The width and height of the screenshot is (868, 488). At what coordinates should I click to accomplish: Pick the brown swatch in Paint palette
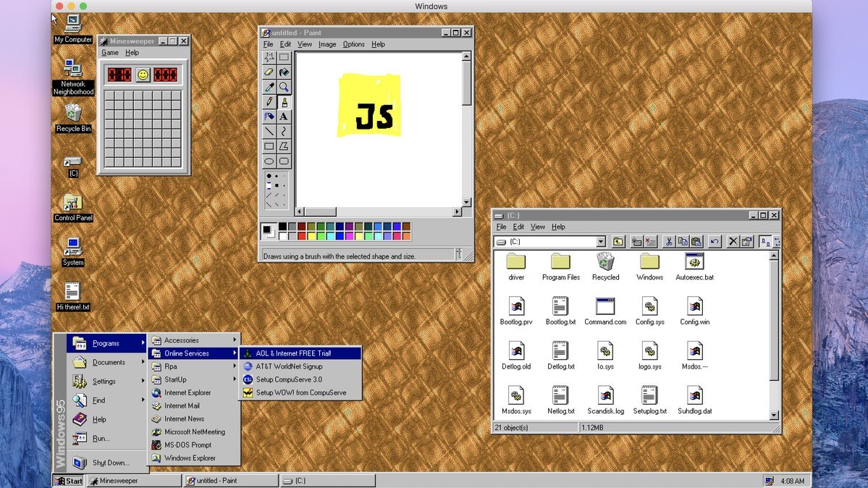406,227
